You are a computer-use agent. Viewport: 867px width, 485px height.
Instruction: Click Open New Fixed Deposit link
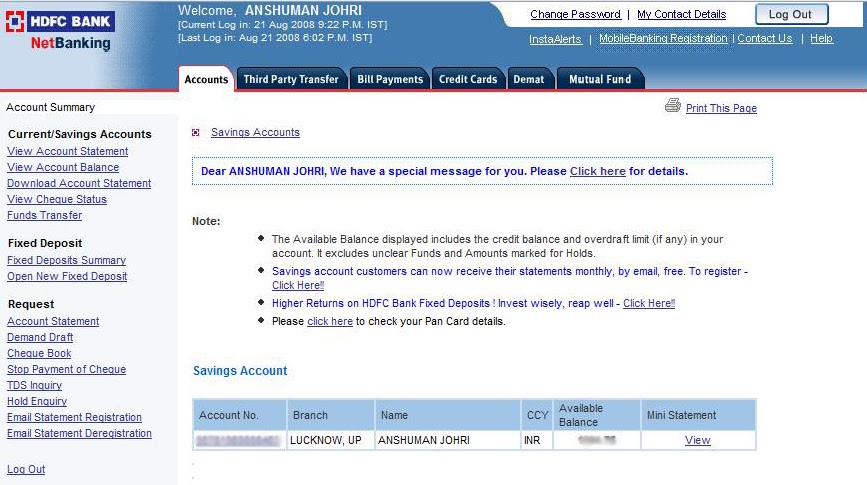pyautogui.click(x=67, y=276)
